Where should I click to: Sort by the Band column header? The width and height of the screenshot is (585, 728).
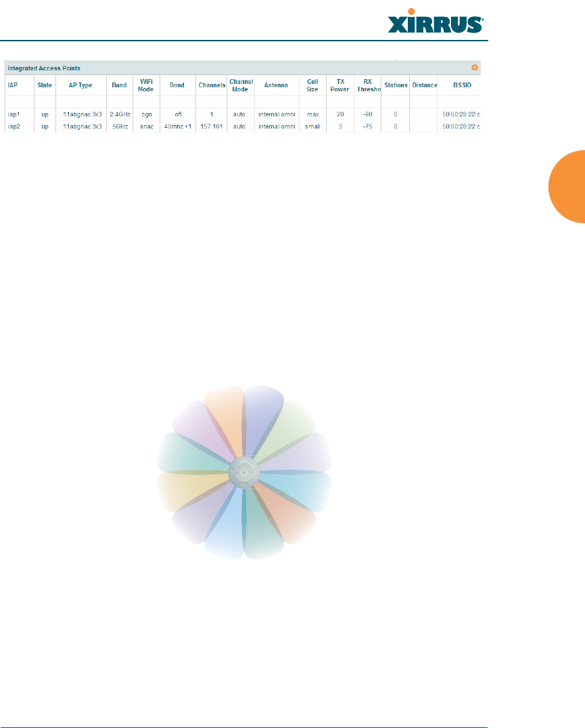[x=119, y=85]
